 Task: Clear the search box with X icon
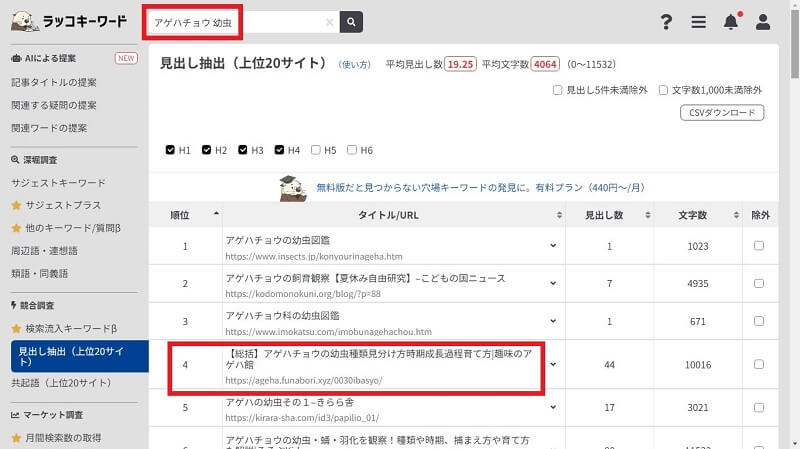330,22
